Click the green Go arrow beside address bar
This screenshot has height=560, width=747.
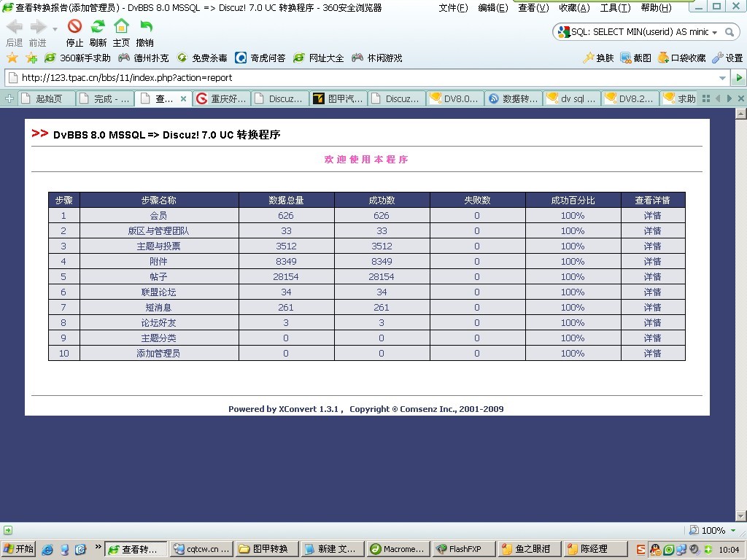(x=739, y=77)
